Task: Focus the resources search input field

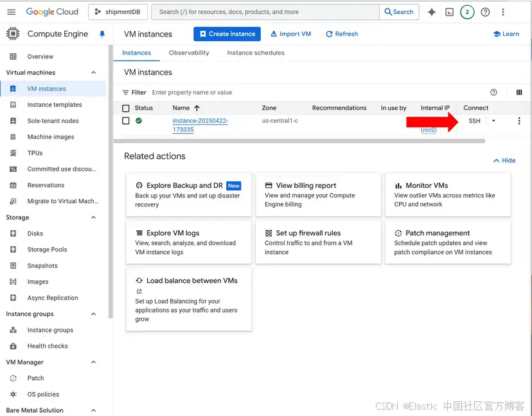Action: coord(265,12)
